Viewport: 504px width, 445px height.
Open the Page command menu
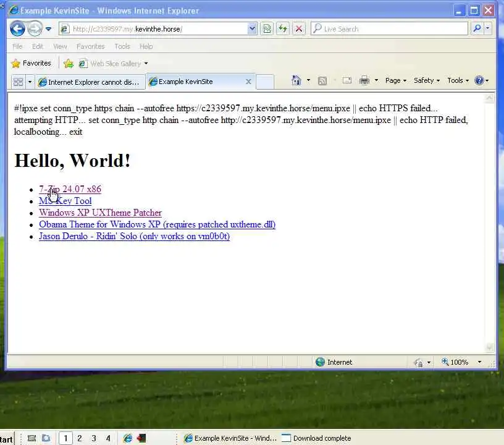click(396, 80)
